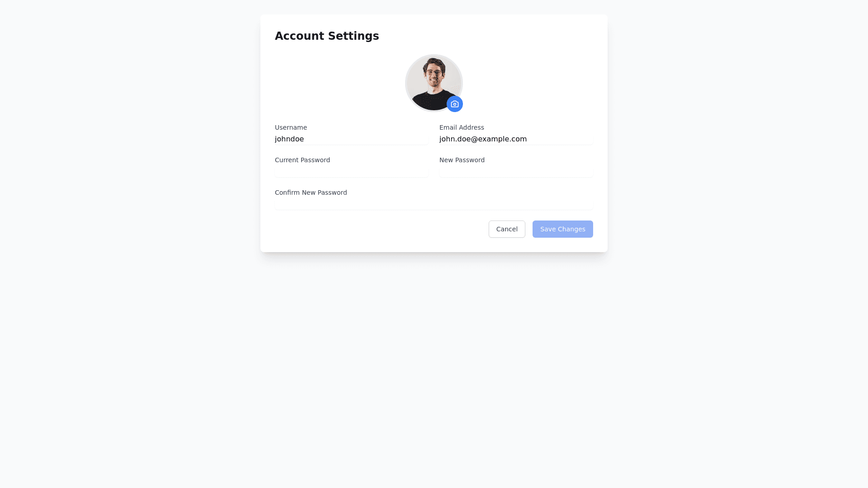Click into the Current Password field
This screenshot has height=488, width=868.
click(x=352, y=172)
